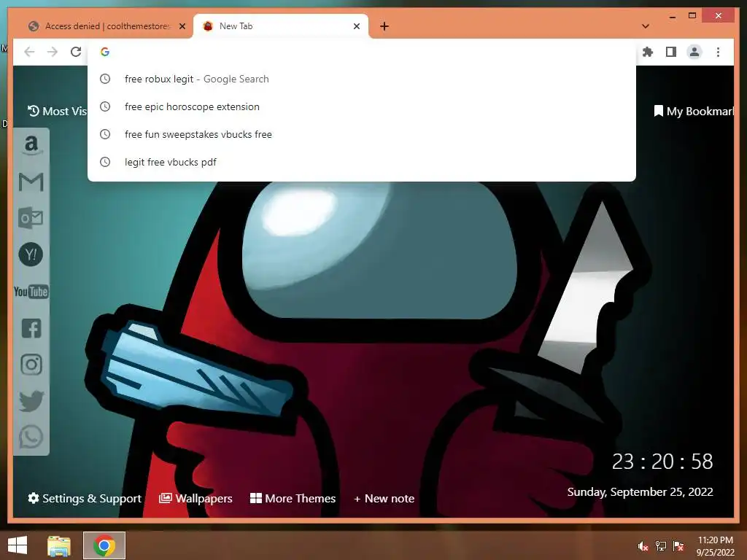The height and width of the screenshot is (560, 747).
Task: Choose suggestion 'free fun sweepstakes vbucks free'
Action: [362, 134]
